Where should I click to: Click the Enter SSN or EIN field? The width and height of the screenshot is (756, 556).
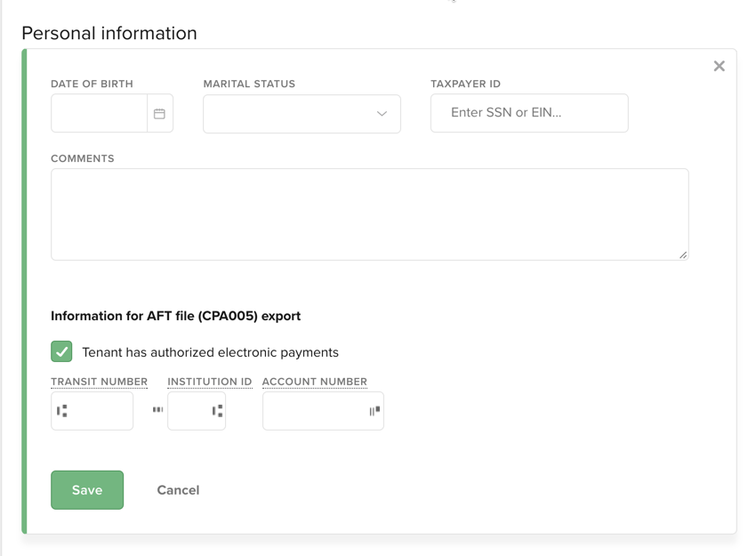tap(529, 113)
